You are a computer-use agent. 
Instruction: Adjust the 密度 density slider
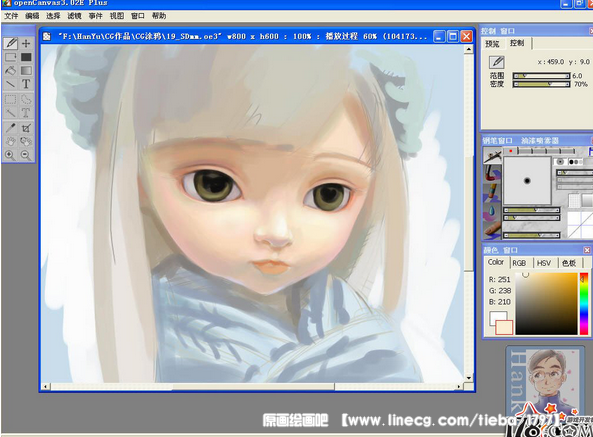[541, 84]
